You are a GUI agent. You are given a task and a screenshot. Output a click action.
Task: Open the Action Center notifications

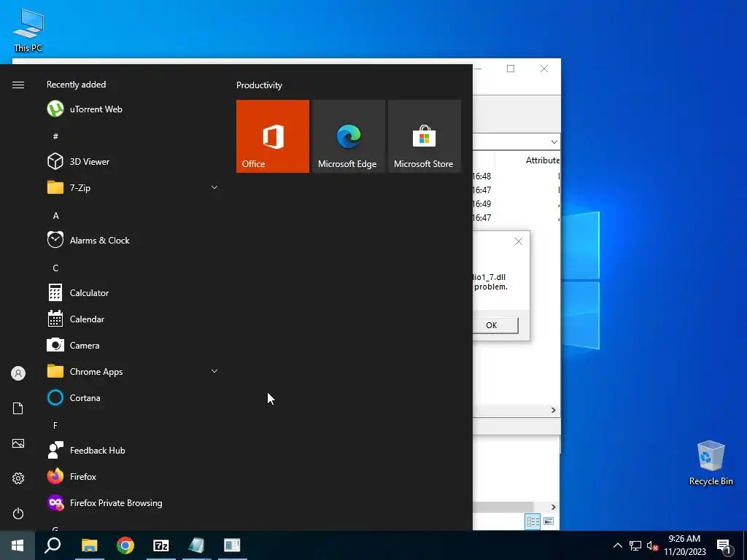724,546
